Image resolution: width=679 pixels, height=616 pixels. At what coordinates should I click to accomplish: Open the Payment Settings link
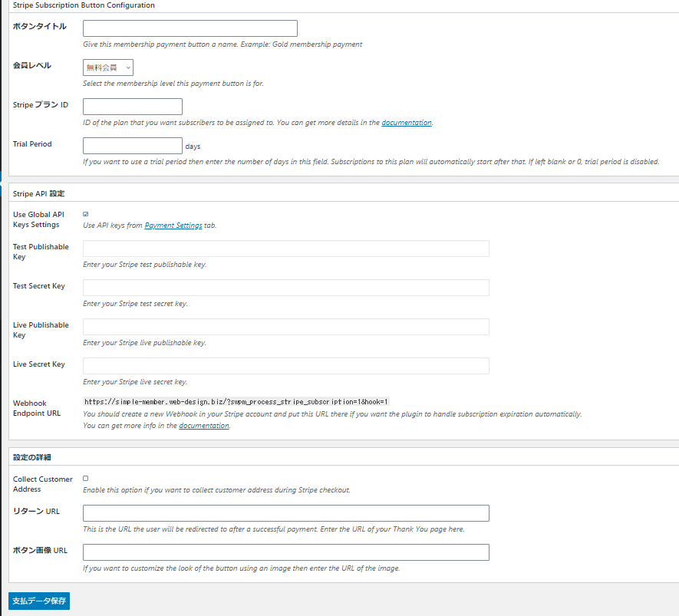pos(173,225)
